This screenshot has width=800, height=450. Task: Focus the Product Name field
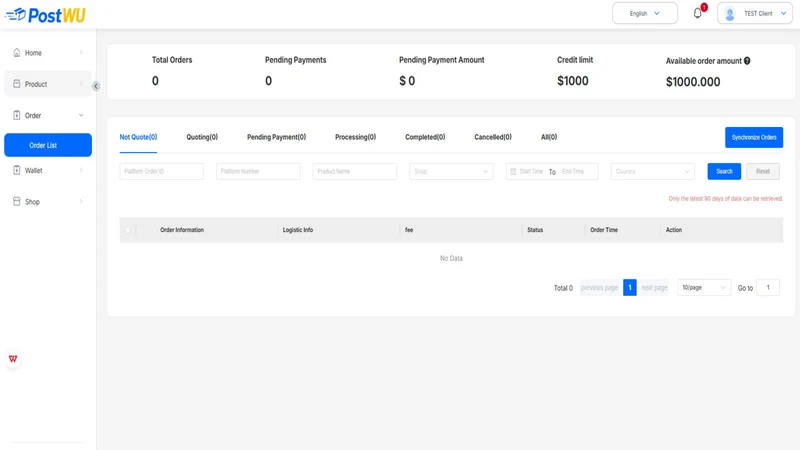355,171
